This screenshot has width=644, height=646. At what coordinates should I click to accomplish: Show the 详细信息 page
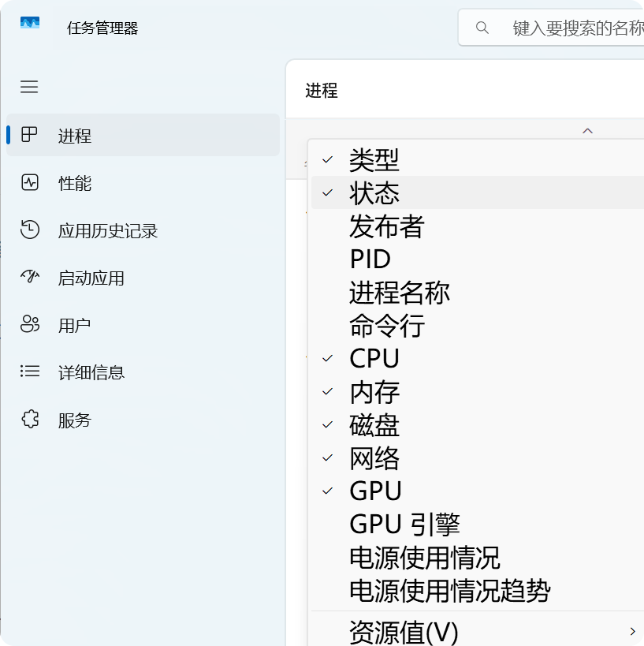pos(91,373)
